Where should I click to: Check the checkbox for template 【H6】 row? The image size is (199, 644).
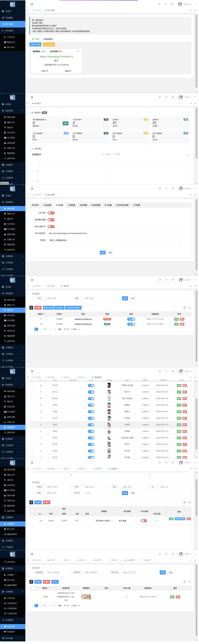pyautogui.click(x=32, y=425)
